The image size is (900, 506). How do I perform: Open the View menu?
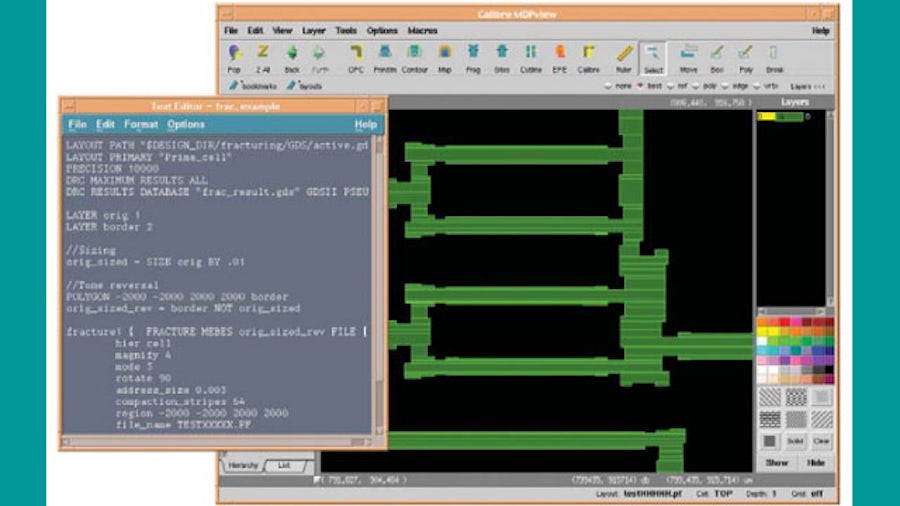(282, 30)
